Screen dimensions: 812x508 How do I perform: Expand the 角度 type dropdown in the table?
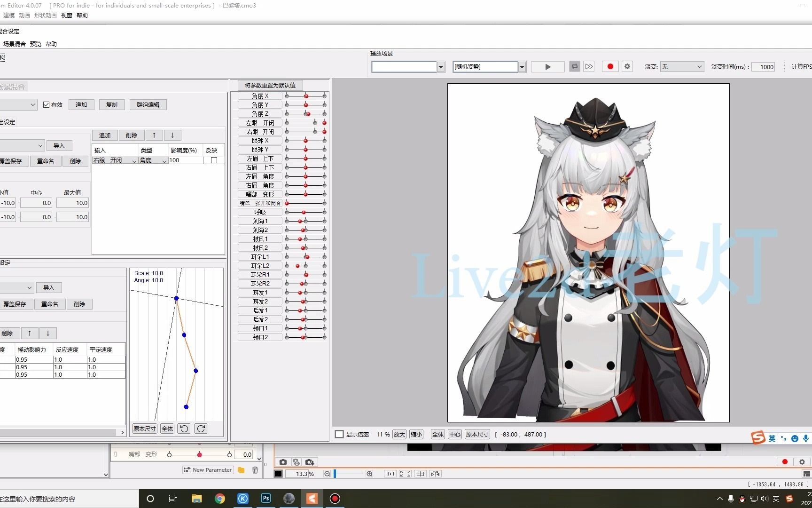tap(164, 160)
